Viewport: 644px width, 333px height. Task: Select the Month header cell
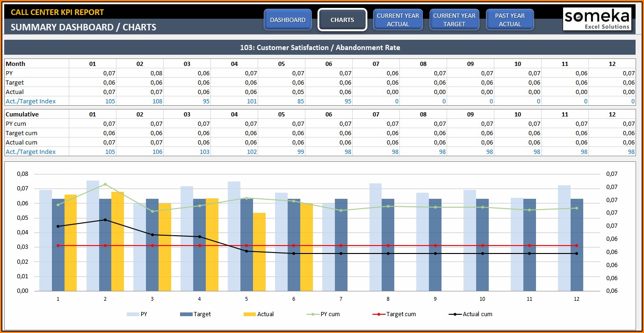coord(15,64)
